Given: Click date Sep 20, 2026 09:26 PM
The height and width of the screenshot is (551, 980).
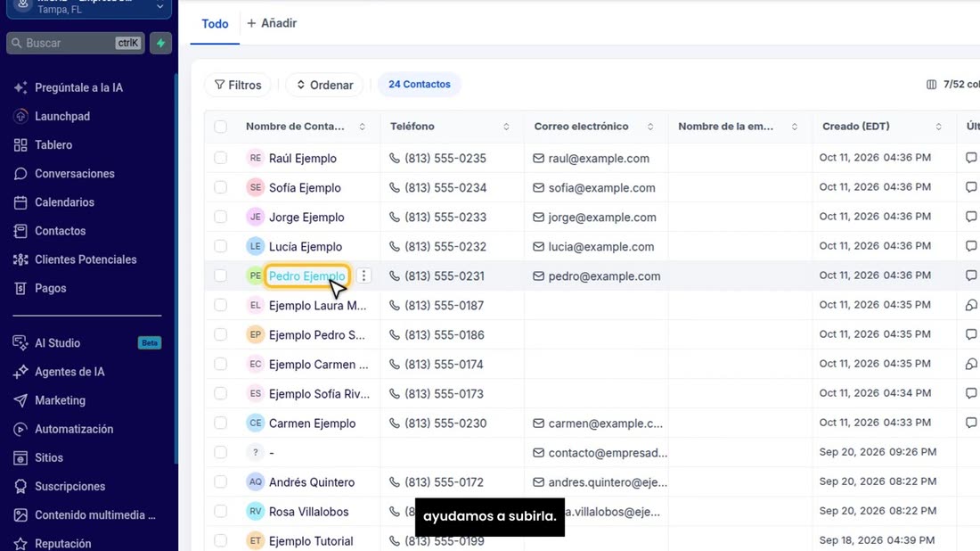Looking at the screenshot, I should pos(878,451).
